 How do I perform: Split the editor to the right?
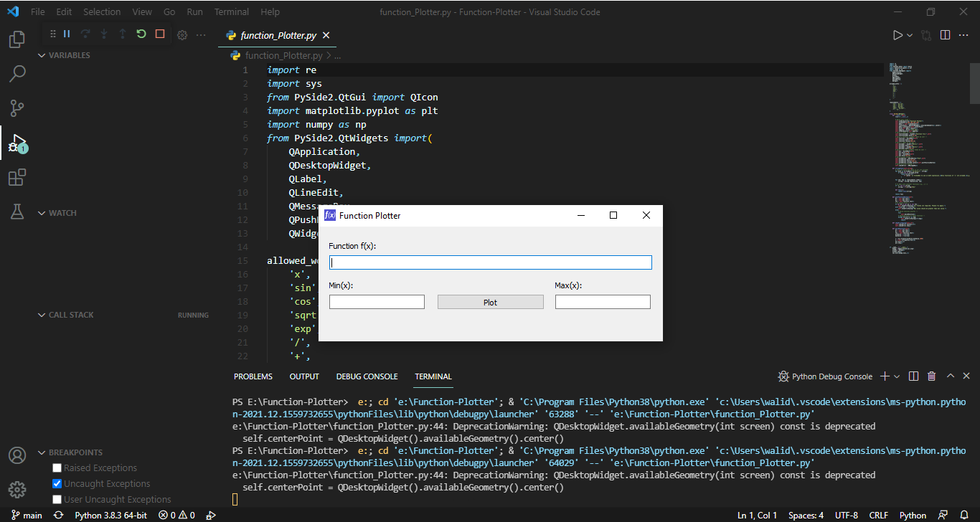coord(946,34)
